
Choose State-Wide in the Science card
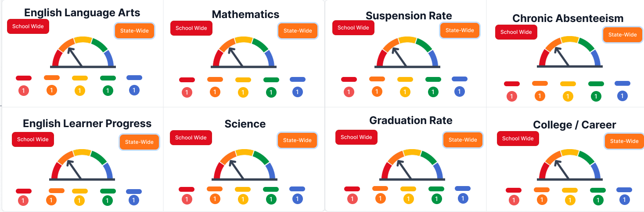point(297,140)
